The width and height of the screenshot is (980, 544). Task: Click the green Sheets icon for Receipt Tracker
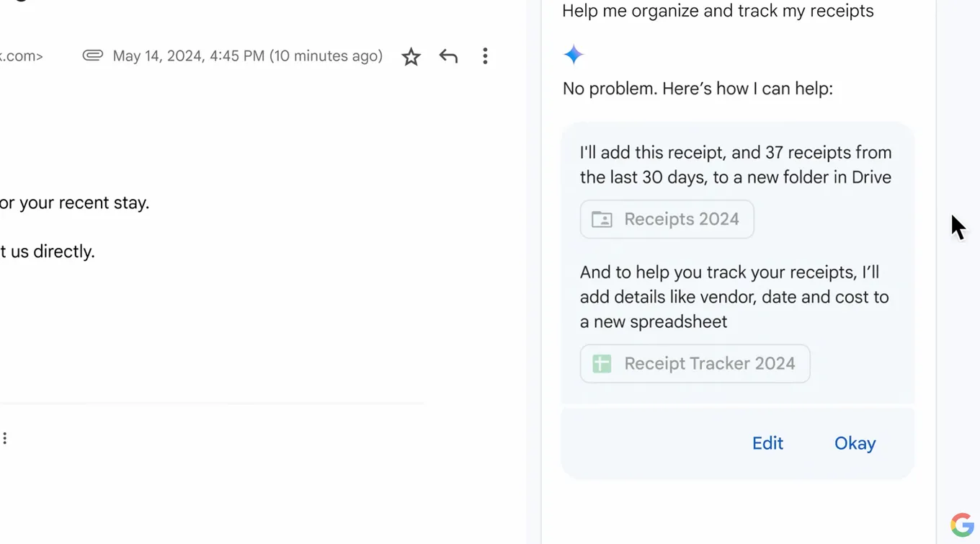(x=602, y=363)
